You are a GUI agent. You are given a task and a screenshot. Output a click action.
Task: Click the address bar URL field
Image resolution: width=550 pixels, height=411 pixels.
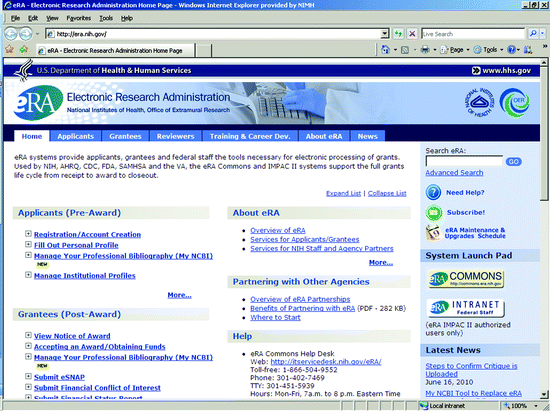pyautogui.click(x=213, y=34)
